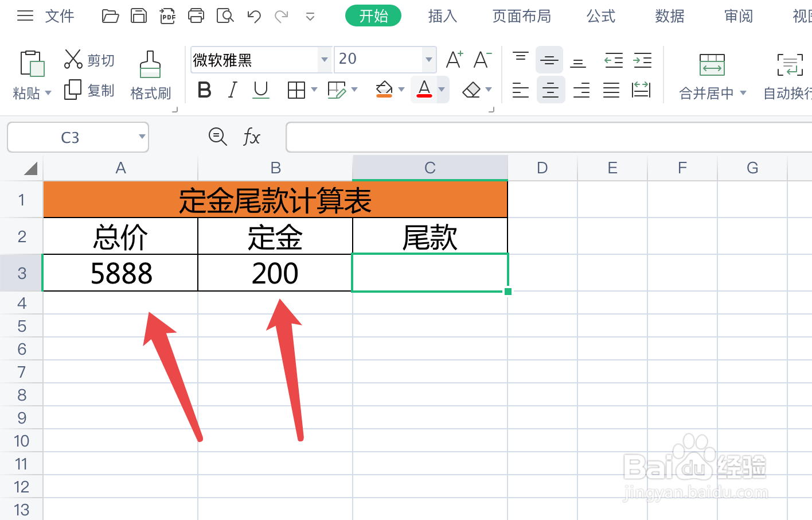Viewport: 812px width, 520px height.
Task: Select the 开始 ribbon tab
Action: coord(373,15)
